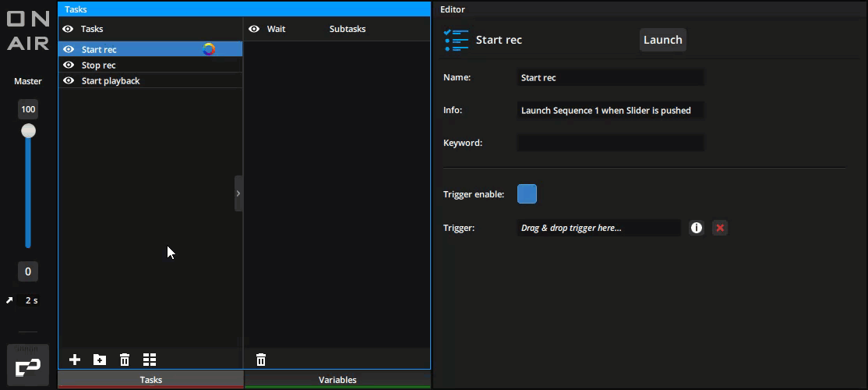This screenshot has height=390, width=868.
Task: Switch to the Tasks tab
Action: pyautogui.click(x=150, y=380)
